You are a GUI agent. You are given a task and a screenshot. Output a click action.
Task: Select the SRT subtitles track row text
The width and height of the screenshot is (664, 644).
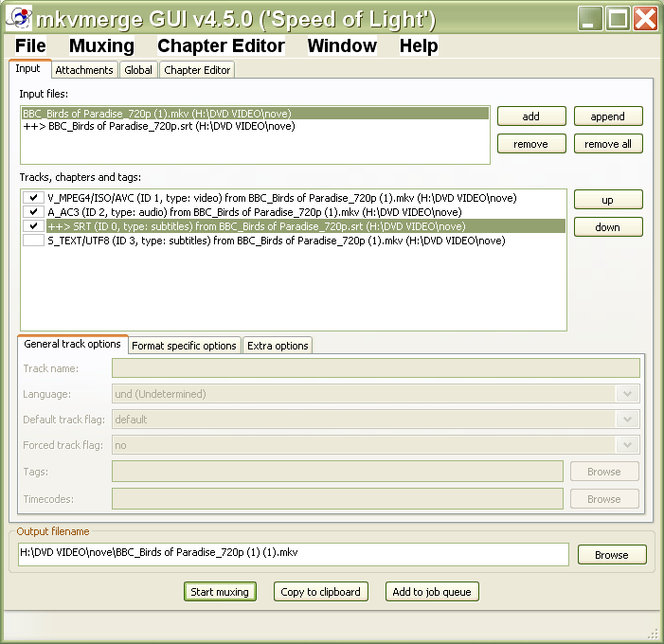click(x=306, y=226)
